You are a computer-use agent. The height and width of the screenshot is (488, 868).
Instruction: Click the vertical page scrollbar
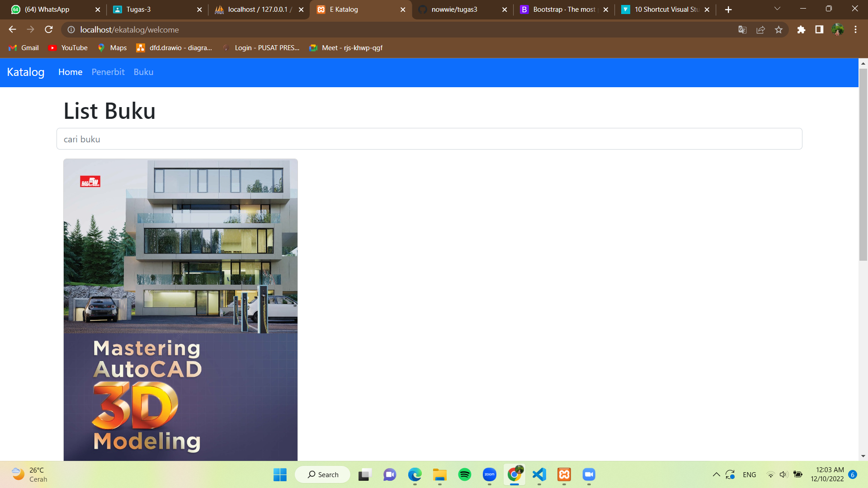tap(863, 165)
